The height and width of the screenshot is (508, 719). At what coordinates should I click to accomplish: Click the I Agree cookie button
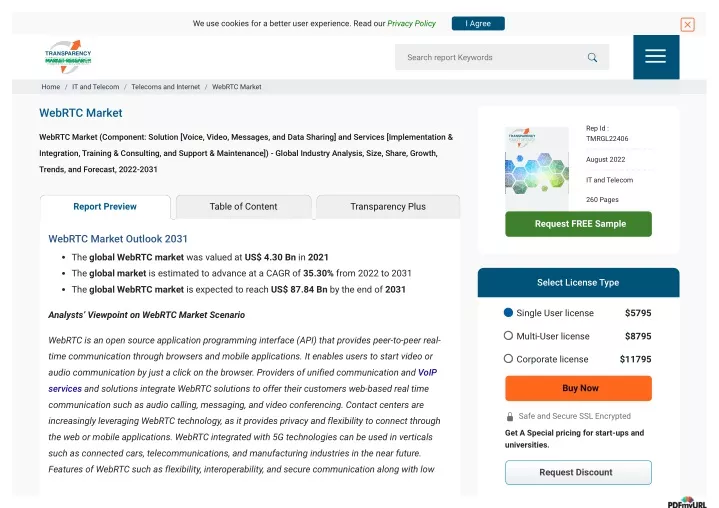[478, 23]
